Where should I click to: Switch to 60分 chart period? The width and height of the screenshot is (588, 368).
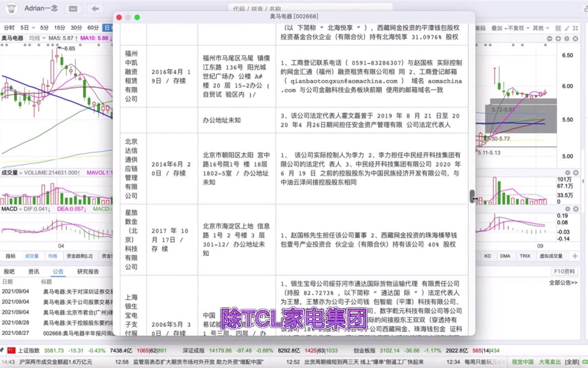pyautogui.click(x=93, y=28)
